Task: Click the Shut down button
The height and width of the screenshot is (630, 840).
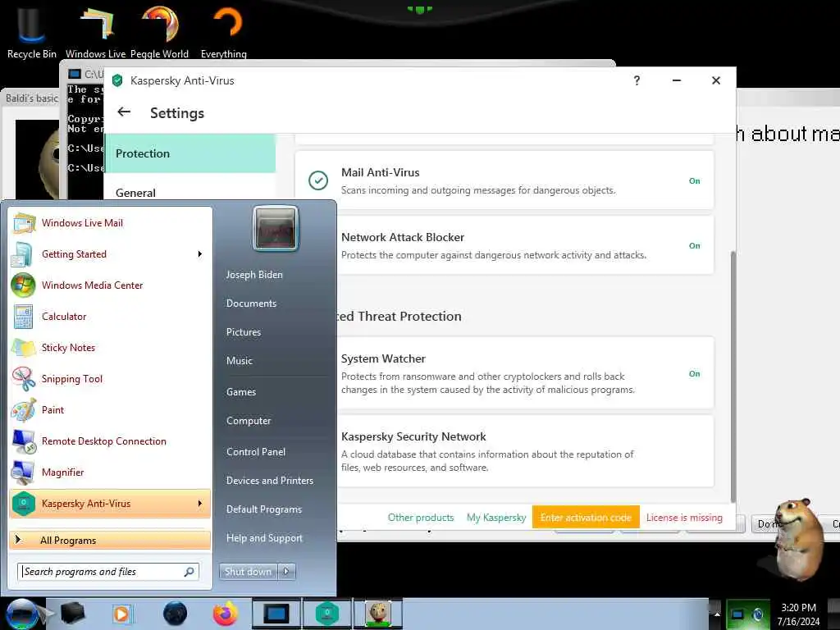Action: [x=248, y=572]
